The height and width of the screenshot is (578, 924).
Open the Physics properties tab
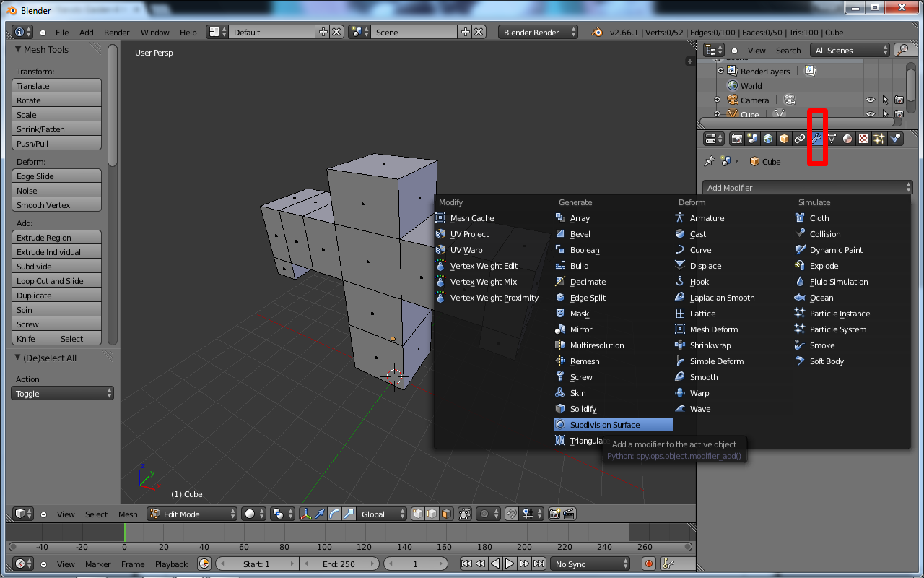pos(895,139)
